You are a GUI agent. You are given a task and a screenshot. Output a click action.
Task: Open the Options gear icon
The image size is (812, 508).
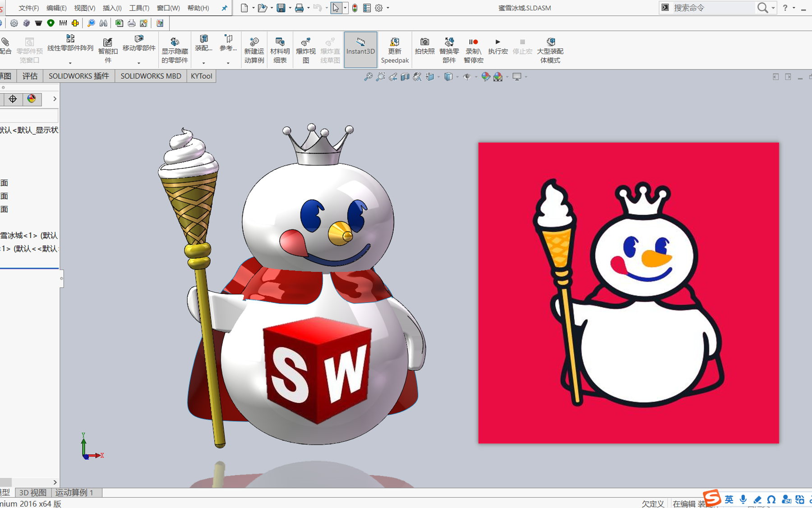click(379, 8)
